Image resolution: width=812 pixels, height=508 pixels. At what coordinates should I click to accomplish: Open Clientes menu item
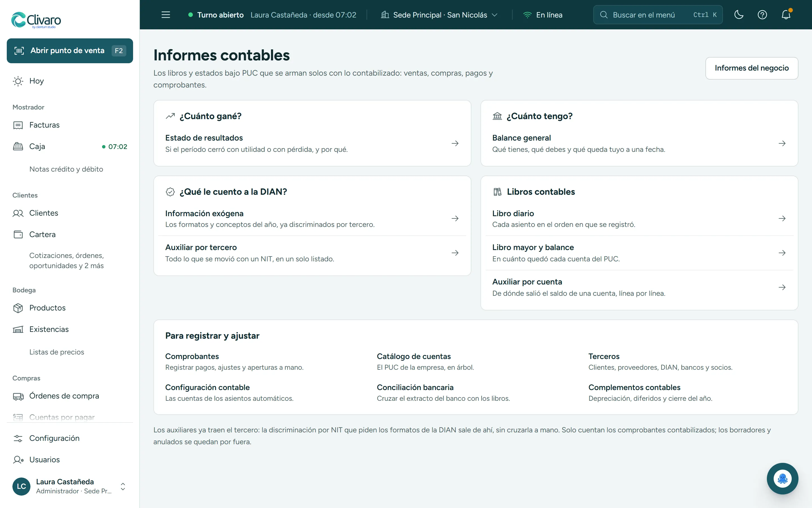tap(70, 213)
